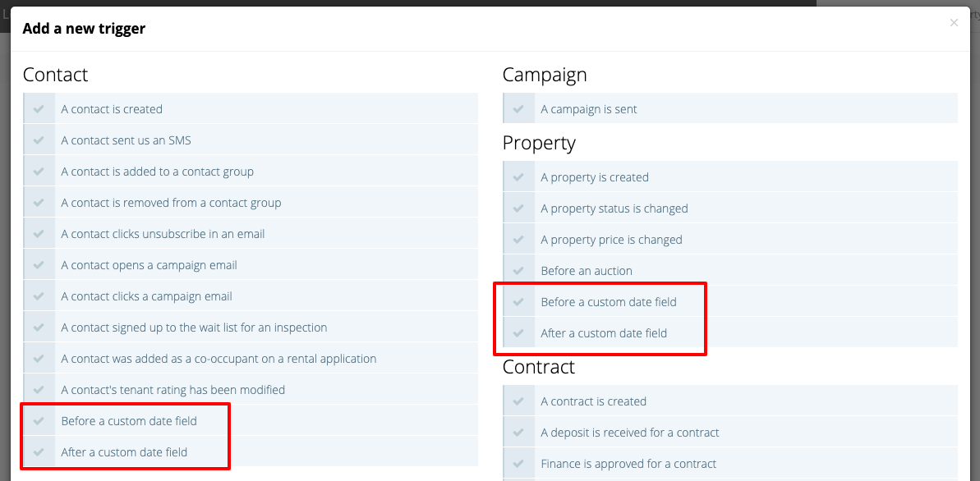This screenshot has width=980, height=481.
Task: Click the checkmark icon beside 'A contract is created'
Action: point(519,401)
